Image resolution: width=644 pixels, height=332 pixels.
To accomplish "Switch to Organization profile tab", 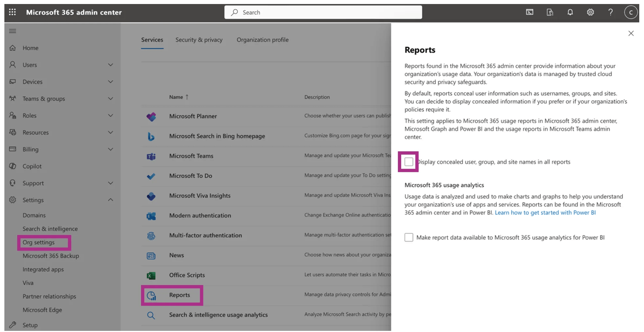I will pyautogui.click(x=263, y=40).
